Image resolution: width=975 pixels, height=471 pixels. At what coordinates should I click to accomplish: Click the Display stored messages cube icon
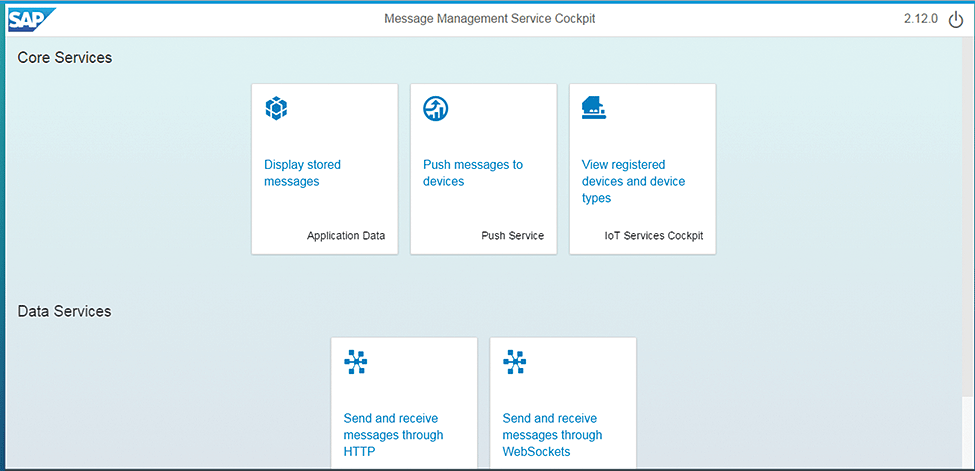(x=276, y=108)
